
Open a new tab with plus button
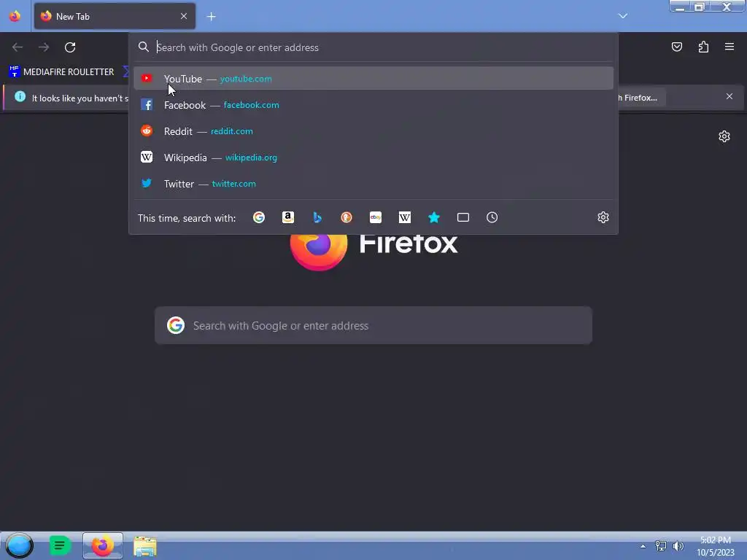click(x=211, y=17)
